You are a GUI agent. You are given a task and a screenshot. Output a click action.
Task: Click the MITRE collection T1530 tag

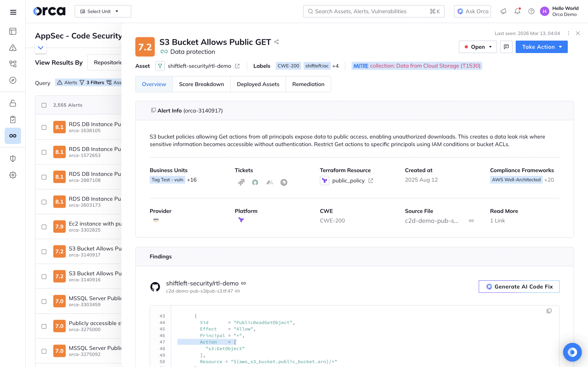(416, 66)
